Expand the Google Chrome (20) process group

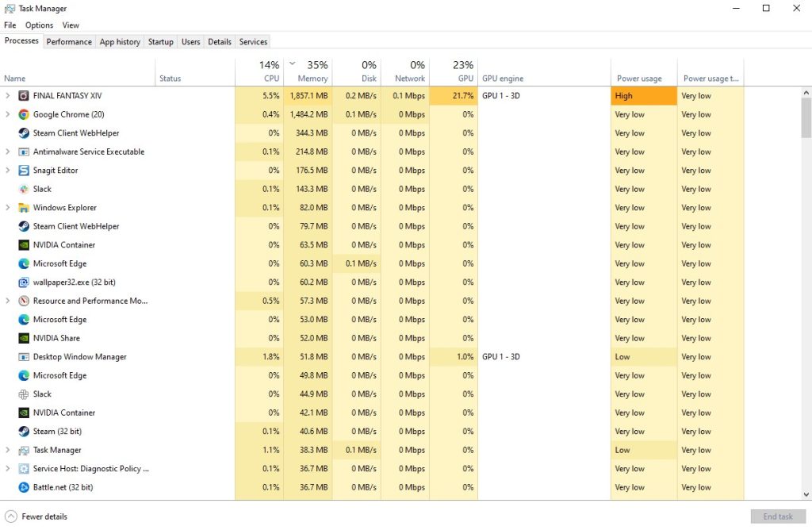(x=8, y=114)
